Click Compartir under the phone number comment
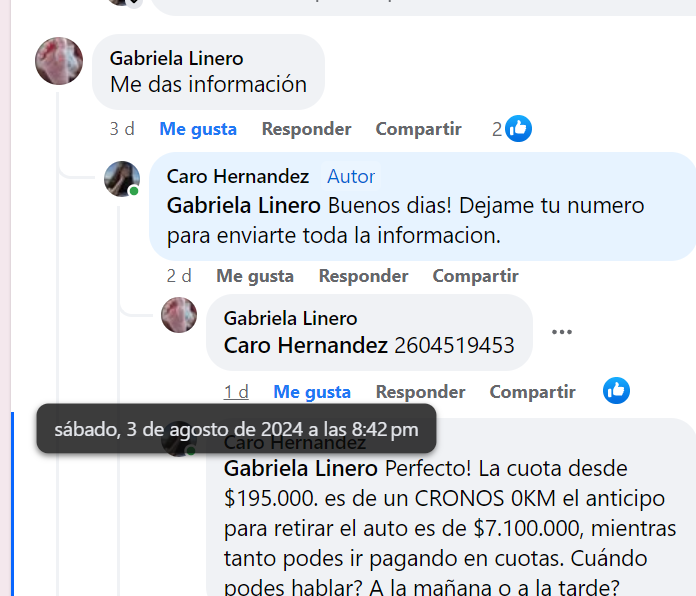Image resolution: width=696 pixels, height=596 pixels. point(532,392)
